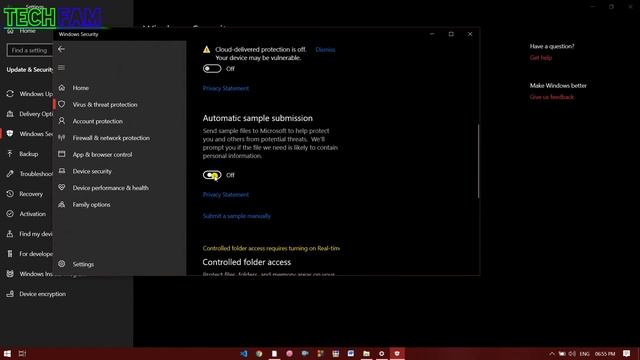Open Privacy Statement under Automatic sample submission
Screen dimensions: 640x360
[x=226, y=195]
